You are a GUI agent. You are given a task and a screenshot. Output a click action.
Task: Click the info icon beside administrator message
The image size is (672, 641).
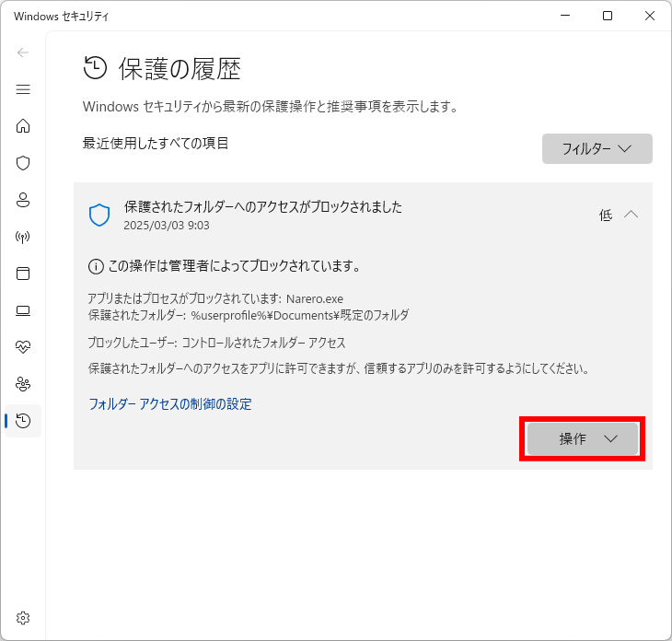click(x=96, y=266)
